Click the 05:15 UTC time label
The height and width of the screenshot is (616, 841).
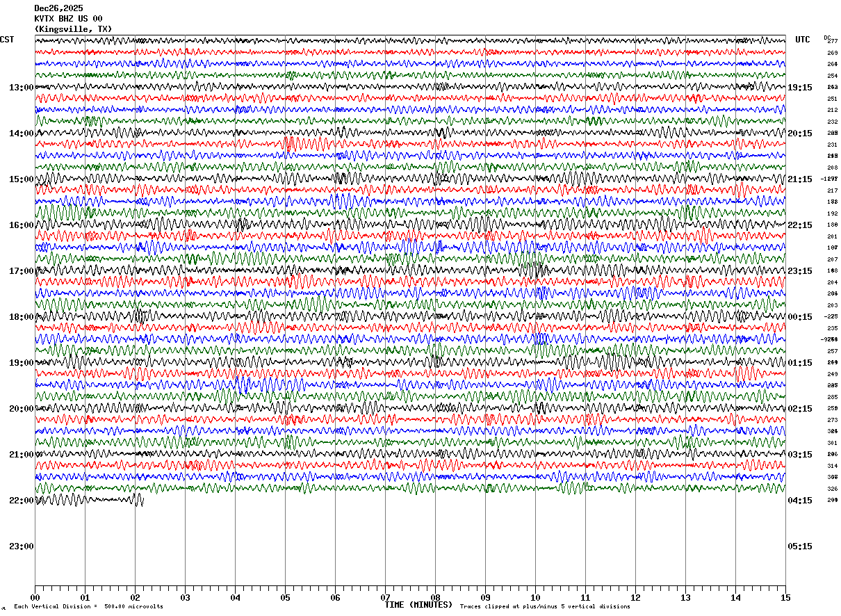pyautogui.click(x=800, y=546)
